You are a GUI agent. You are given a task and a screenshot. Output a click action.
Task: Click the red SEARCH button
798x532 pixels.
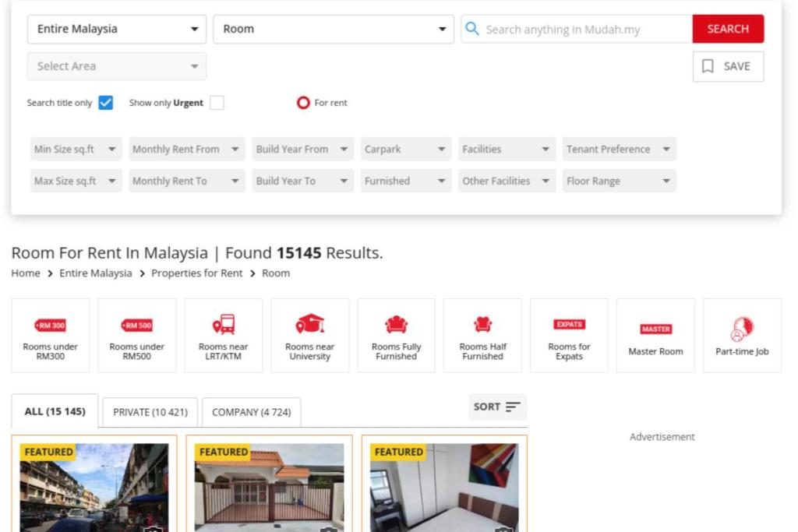click(728, 28)
